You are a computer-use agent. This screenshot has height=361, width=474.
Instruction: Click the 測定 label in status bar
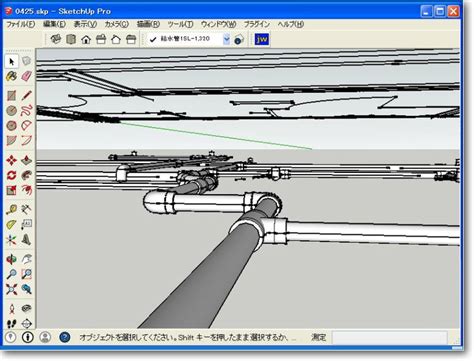pyautogui.click(x=318, y=337)
